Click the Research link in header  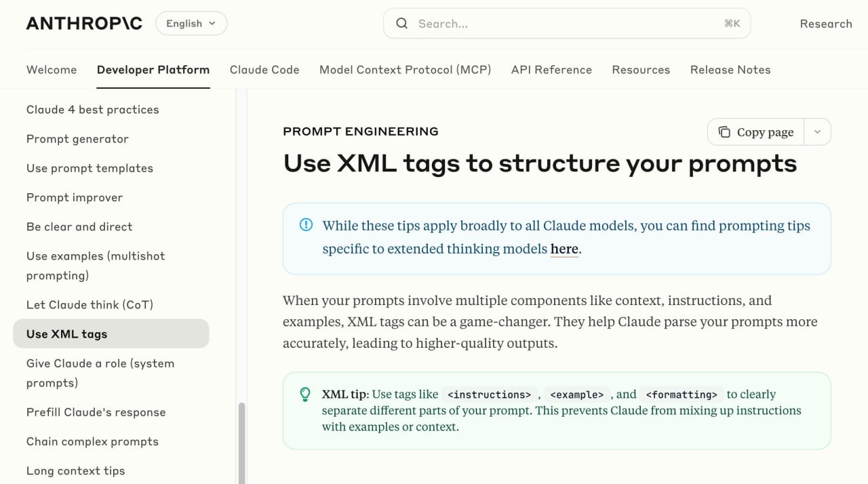(825, 24)
